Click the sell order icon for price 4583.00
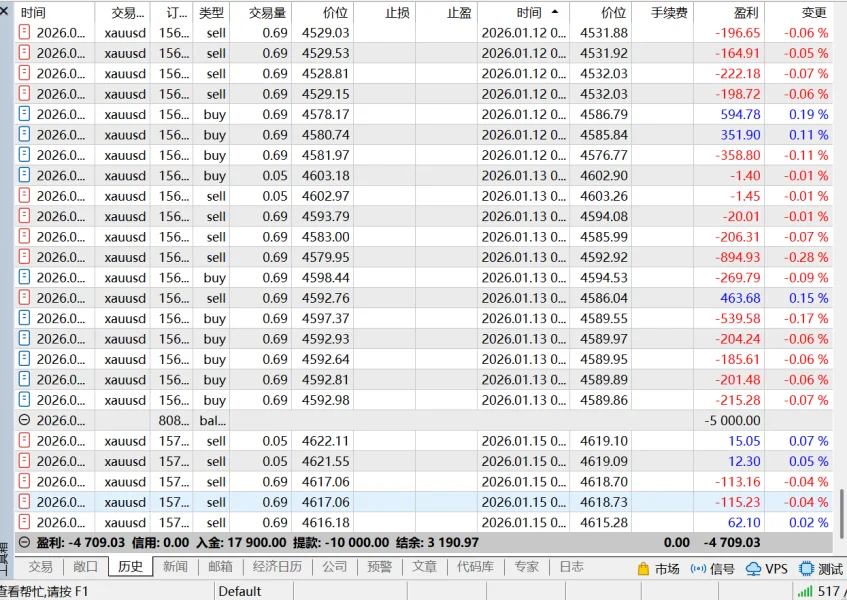The width and height of the screenshot is (847, 600). [24, 237]
